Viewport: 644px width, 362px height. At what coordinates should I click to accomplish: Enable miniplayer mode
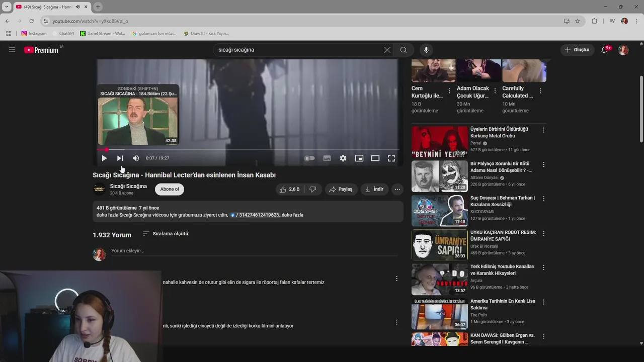[359, 158]
